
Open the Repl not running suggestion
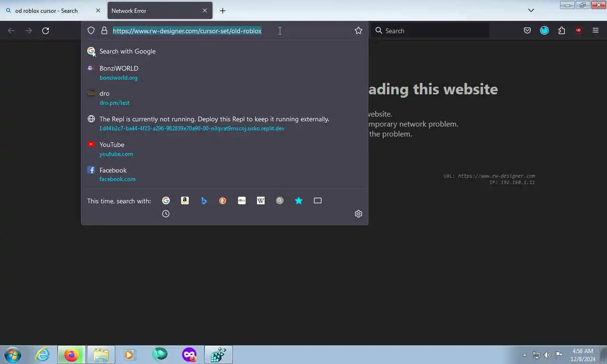coord(225,123)
